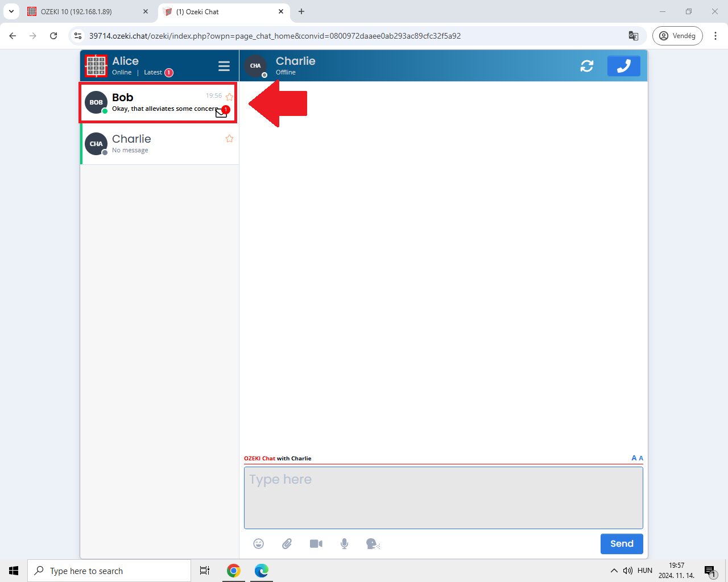Refresh the chat with the sync icon
728x582 pixels.
click(x=587, y=66)
